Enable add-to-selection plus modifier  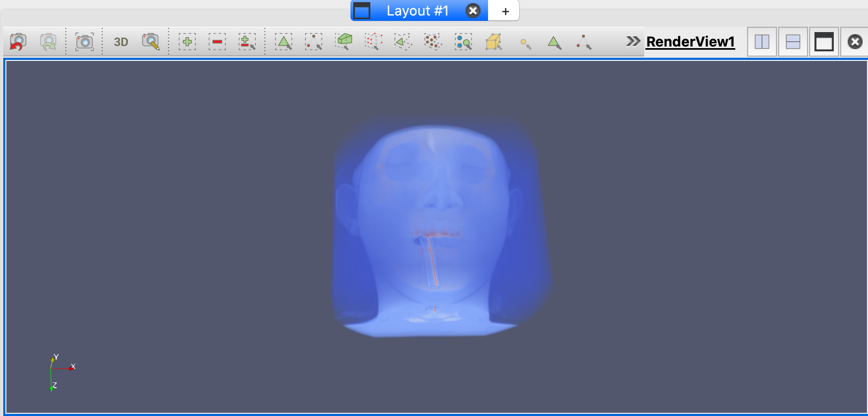click(x=187, y=42)
